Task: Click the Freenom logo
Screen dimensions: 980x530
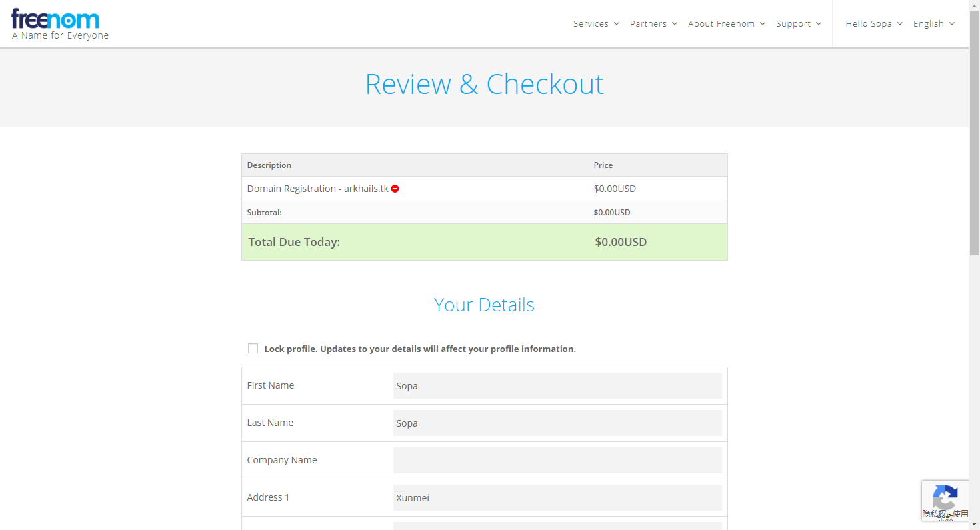Action: (55, 19)
